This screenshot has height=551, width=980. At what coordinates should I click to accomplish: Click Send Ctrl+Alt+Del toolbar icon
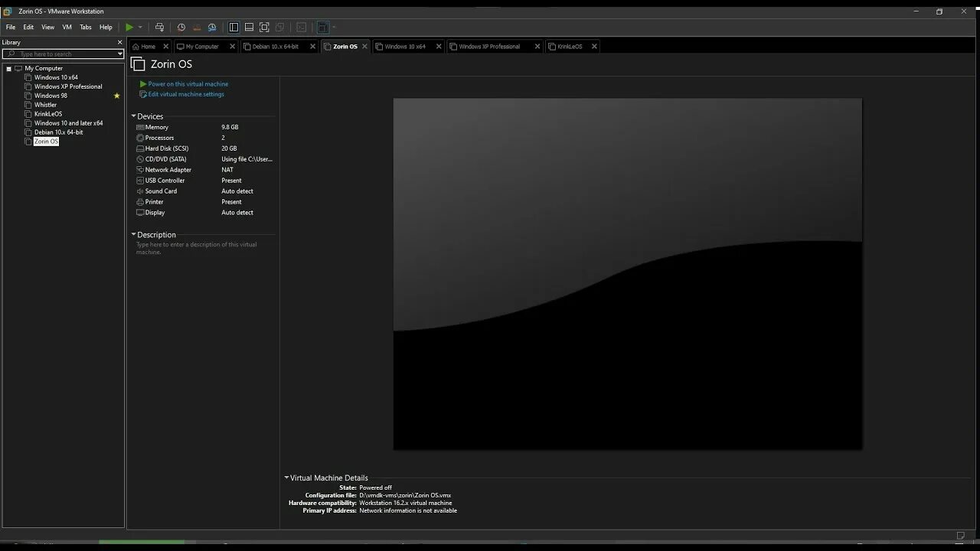[x=159, y=27]
